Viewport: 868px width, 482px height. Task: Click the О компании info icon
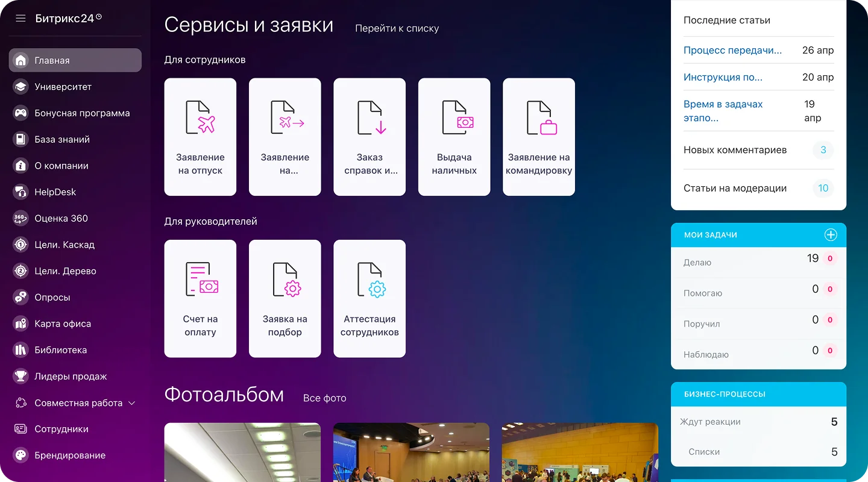(21, 166)
